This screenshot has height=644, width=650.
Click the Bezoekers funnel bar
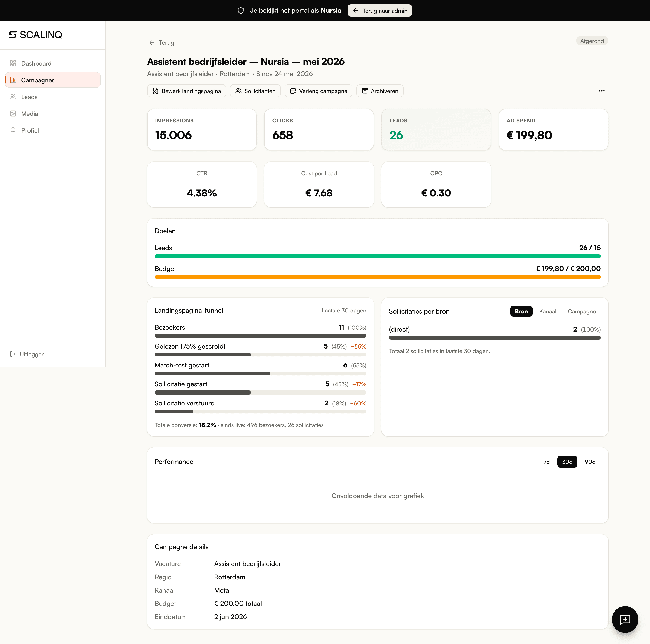click(x=260, y=336)
